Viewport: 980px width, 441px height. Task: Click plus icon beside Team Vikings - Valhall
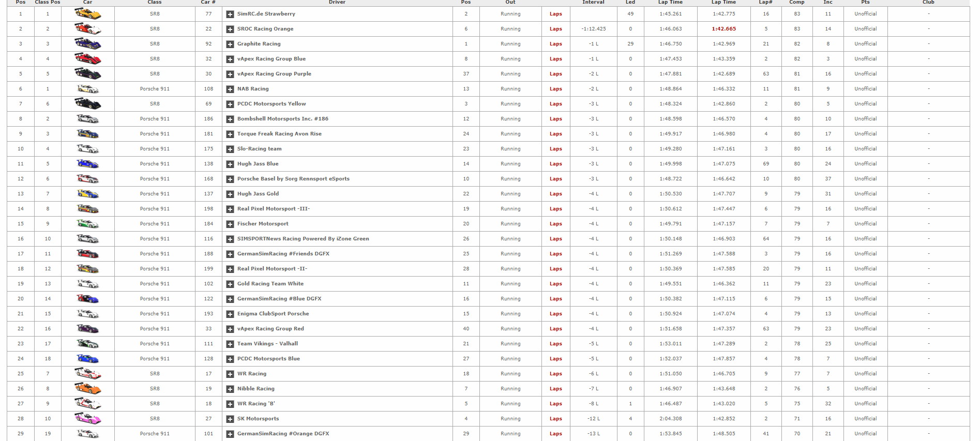point(230,344)
